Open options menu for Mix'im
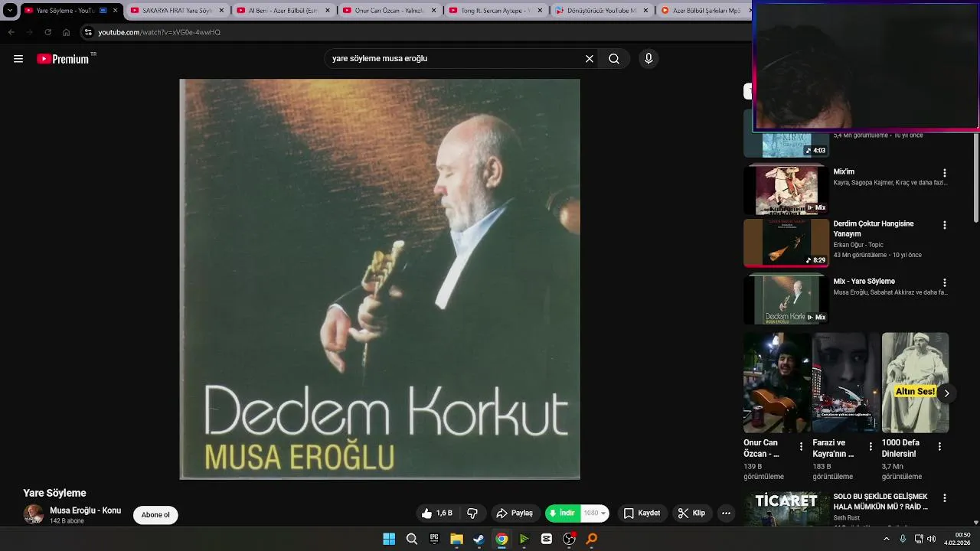 pos(944,173)
